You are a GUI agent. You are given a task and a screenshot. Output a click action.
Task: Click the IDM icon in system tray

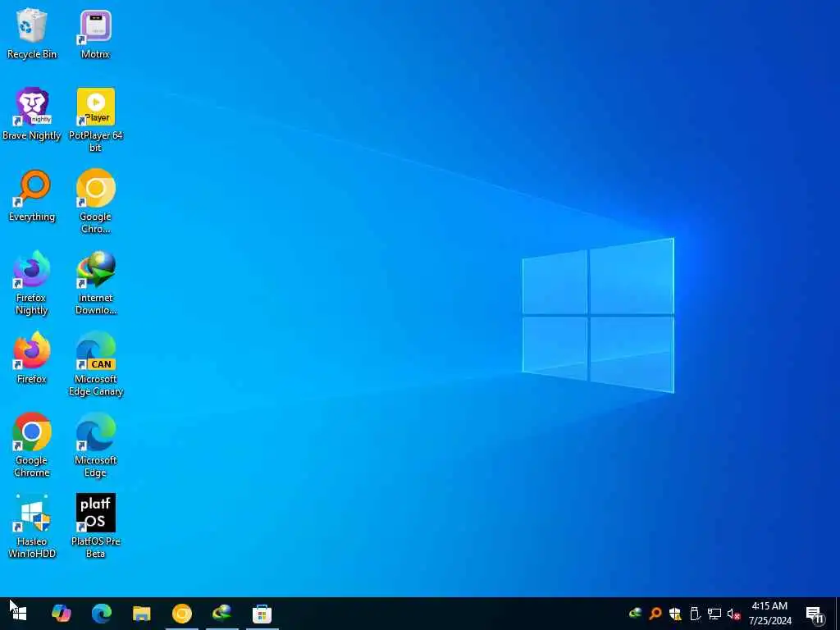[636, 614]
